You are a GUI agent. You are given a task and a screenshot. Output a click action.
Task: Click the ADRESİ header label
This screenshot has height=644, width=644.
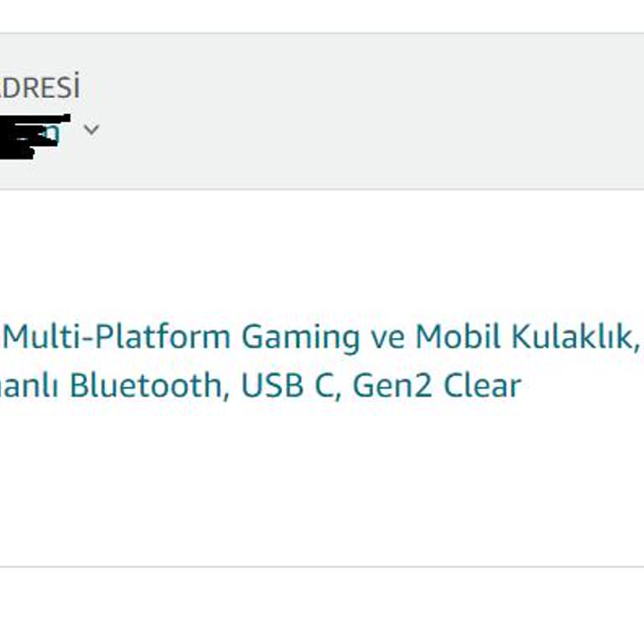click(40, 87)
